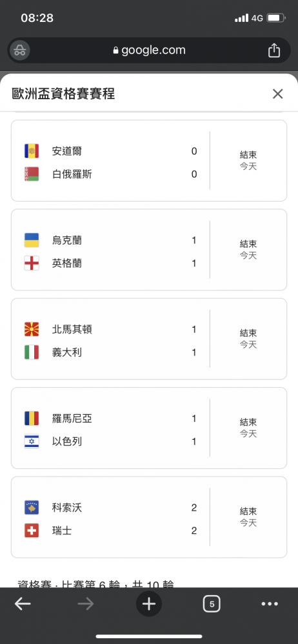
Task: Close the 歐洲盃資格賽賽程 panel
Action: (278, 94)
